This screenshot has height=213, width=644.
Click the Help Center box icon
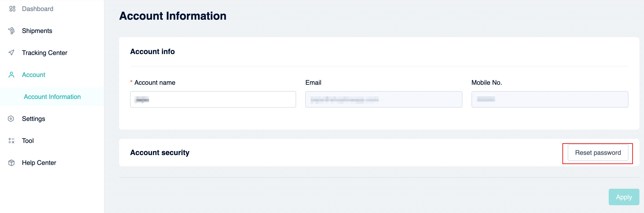coord(11,163)
